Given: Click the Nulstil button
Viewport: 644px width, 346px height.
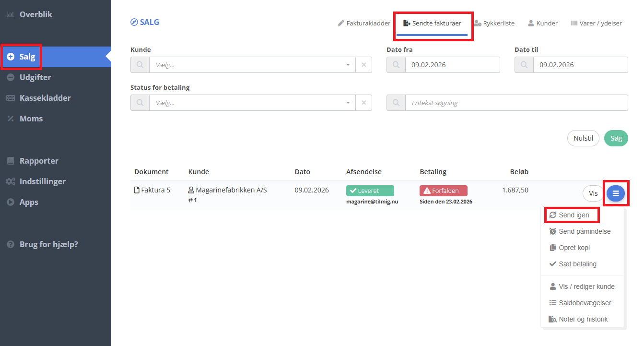Looking at the screenshot, I should (x=583, y=139).
